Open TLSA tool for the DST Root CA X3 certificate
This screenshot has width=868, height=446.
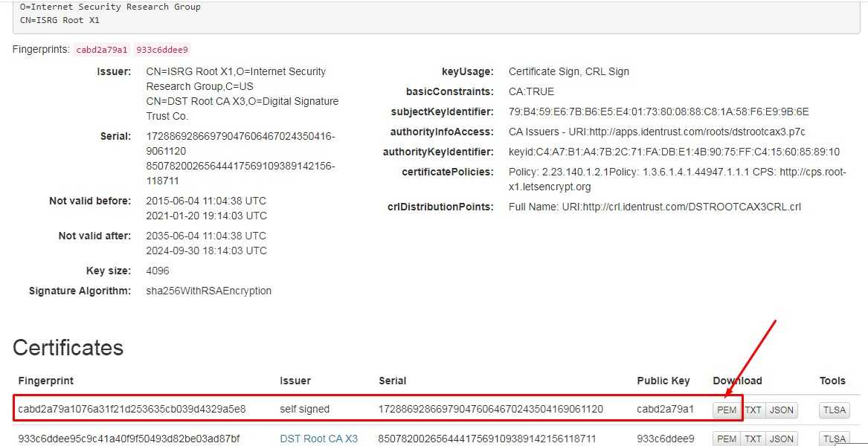click(835, 439)
